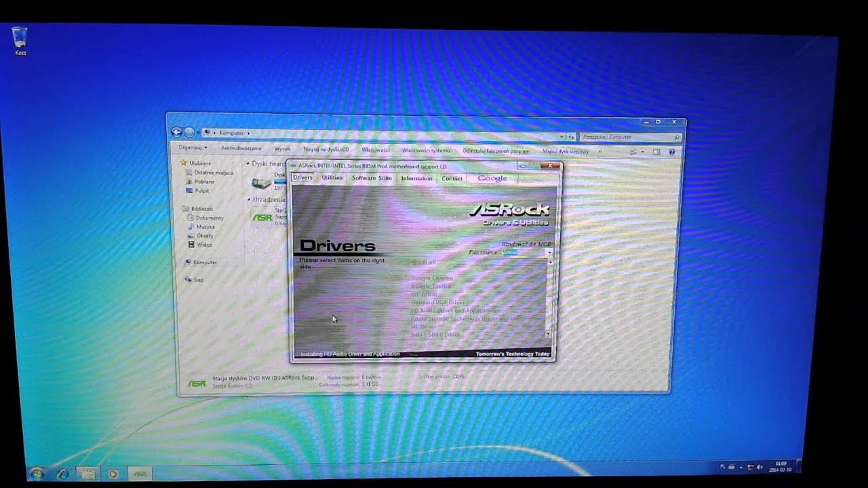Open the Kosz recycle bin icon
The width and height of the screenshot is (868, 488).
20,40
